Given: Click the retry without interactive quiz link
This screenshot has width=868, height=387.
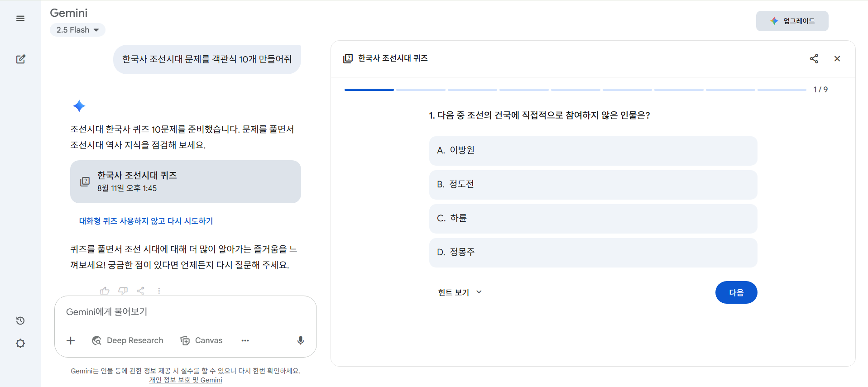Looking at the screenshot, I should tap(146, 221).
